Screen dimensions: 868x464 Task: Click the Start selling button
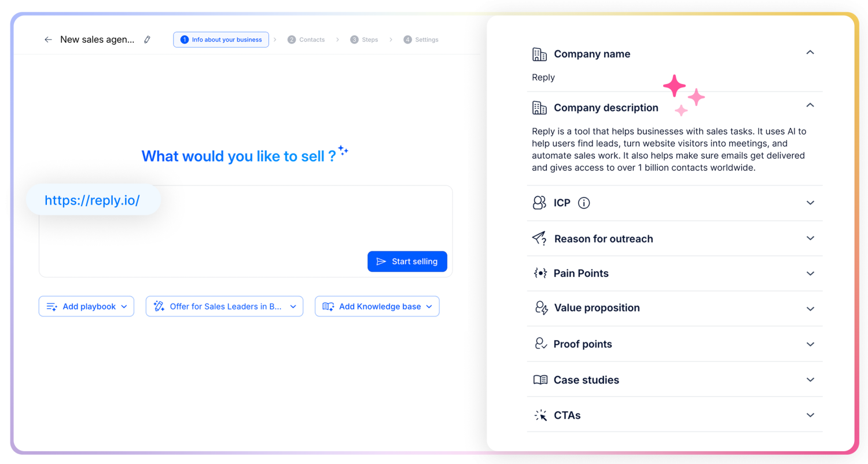click(407, 261)
